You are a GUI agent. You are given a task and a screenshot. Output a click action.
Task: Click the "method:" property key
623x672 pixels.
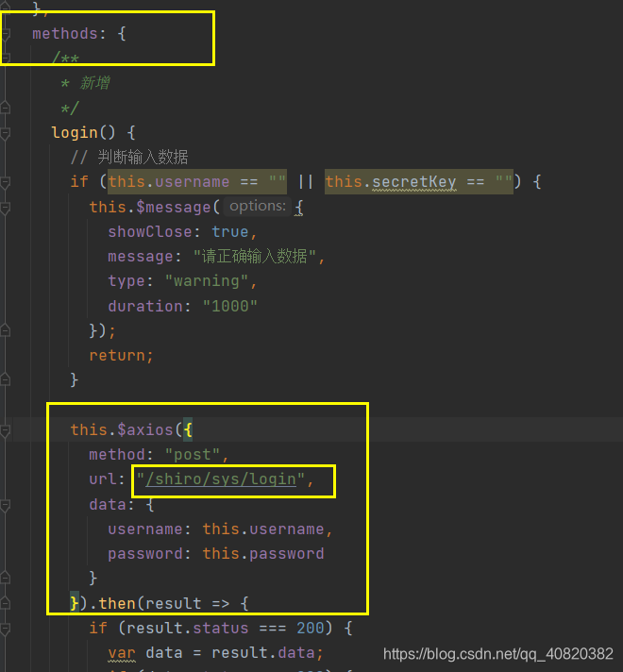121,455
